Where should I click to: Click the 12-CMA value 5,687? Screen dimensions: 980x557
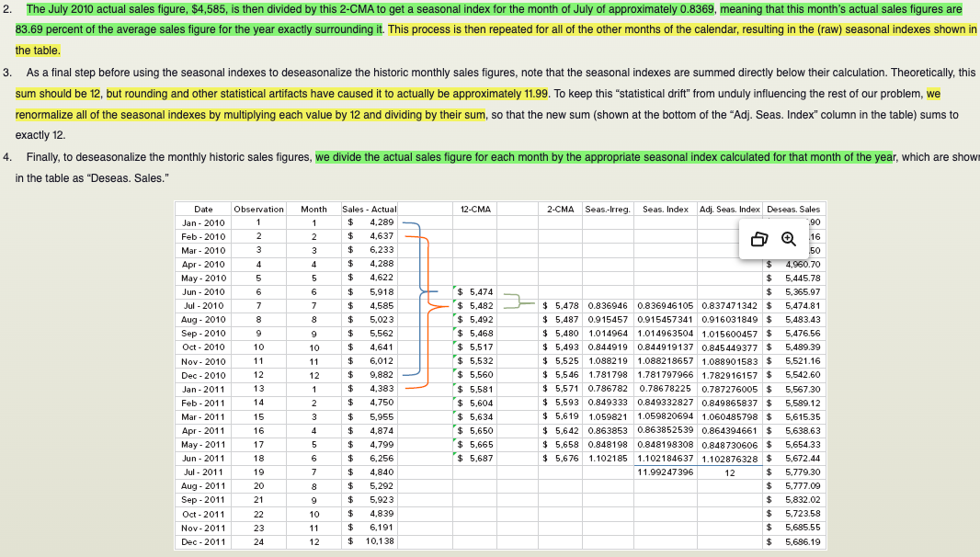(x=481, y=459)
